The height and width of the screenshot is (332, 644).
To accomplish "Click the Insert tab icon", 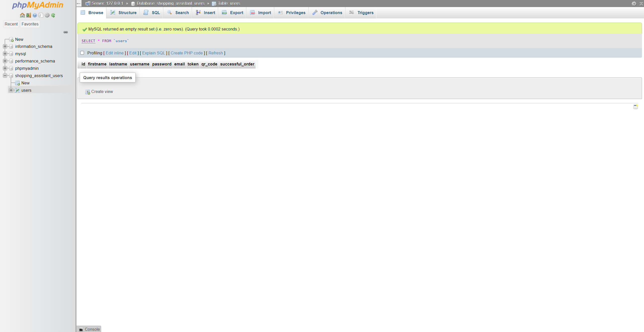I will 198,12.
